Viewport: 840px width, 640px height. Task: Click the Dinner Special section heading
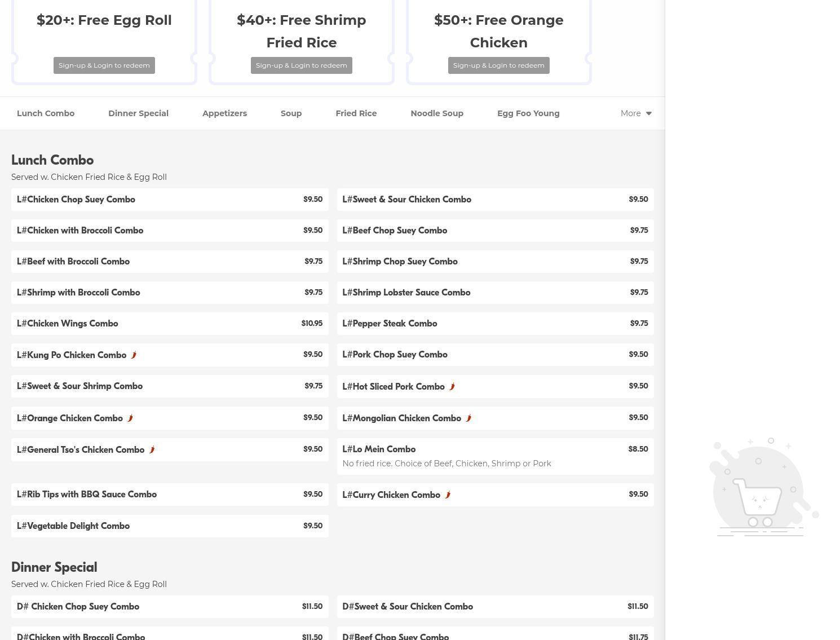[54, 567]
